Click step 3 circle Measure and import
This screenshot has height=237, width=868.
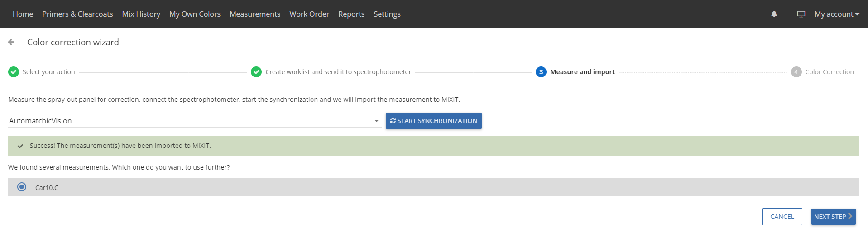(541, 72)
